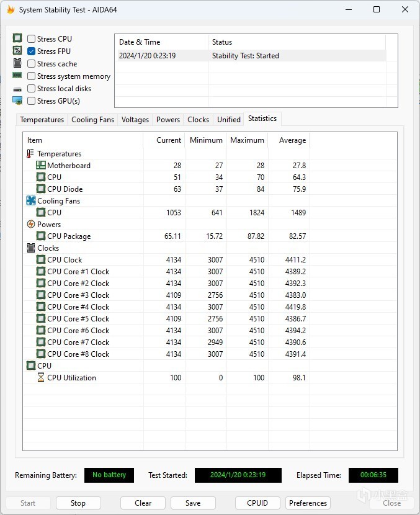Click the green CPU group icon above CPU Utilization

point(31,365)
